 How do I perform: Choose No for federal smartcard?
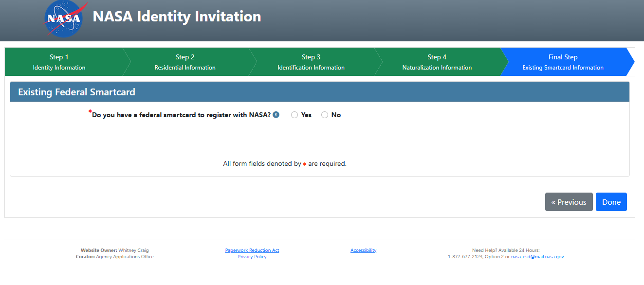tap(325, 115)
